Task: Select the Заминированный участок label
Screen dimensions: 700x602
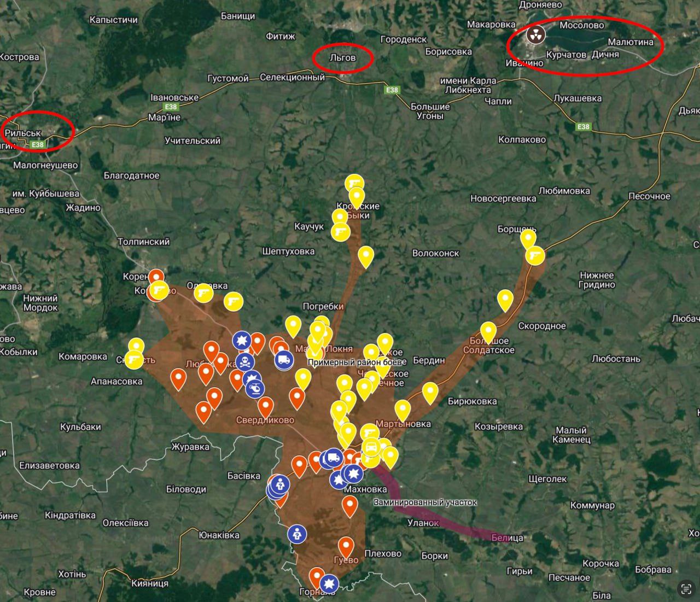Action: tap(425, 502)
